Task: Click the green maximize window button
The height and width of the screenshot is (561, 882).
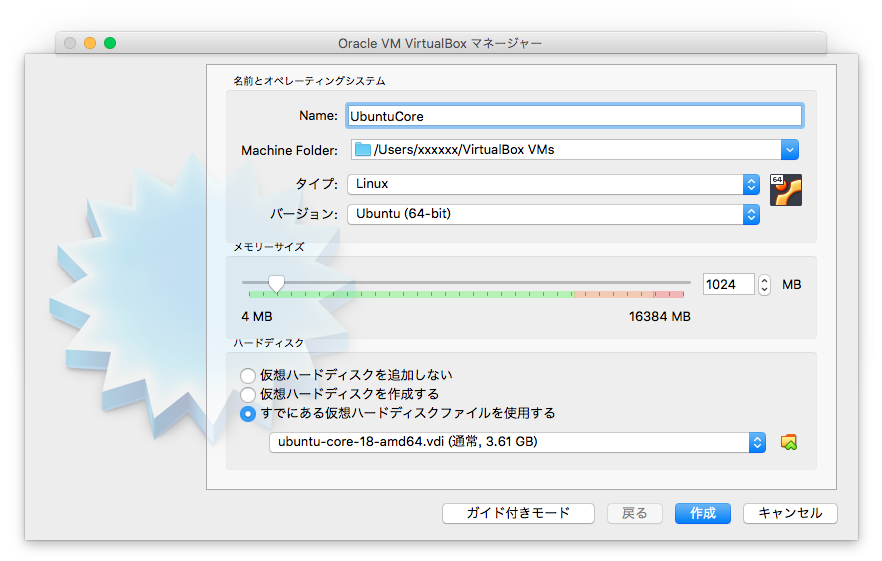Action: (110, 43)
